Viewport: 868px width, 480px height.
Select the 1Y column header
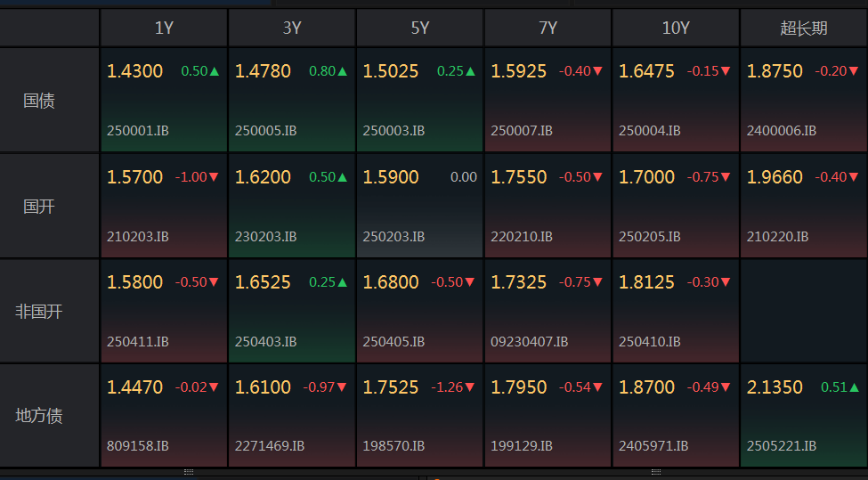coord(164,28)
